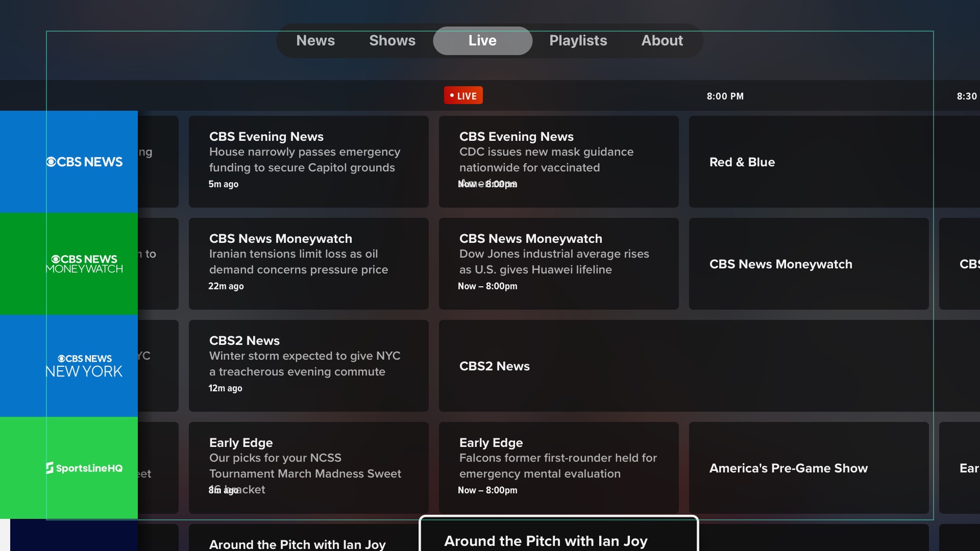Select the CBS News channel logo

(84, 161)
